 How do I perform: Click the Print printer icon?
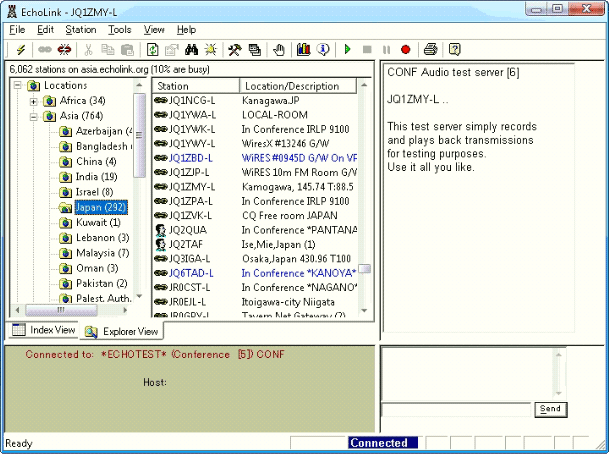coord(430,50)
